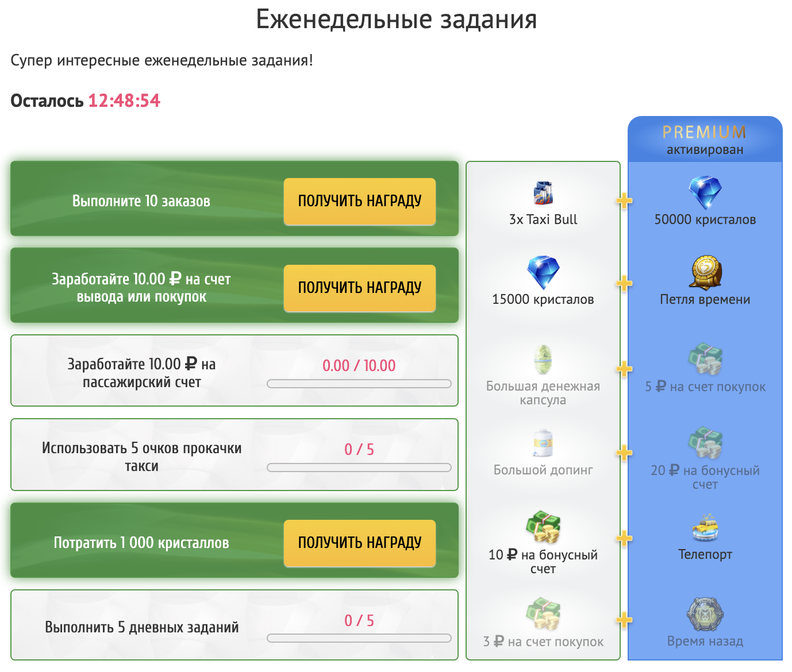
Task: Click the 3x Taxi Bull reward icon
Action: point(543,193)
